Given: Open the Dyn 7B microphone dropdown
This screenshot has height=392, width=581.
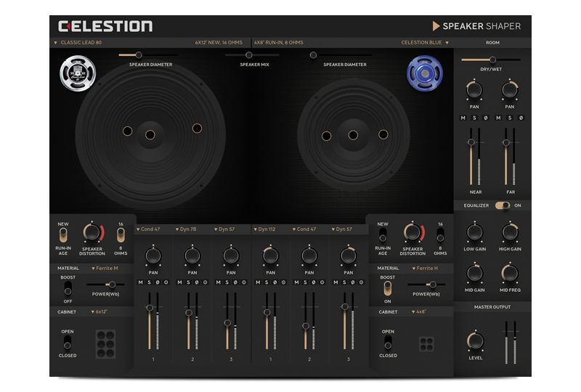Looking at the screenshot, I should [x=186, y=229].
